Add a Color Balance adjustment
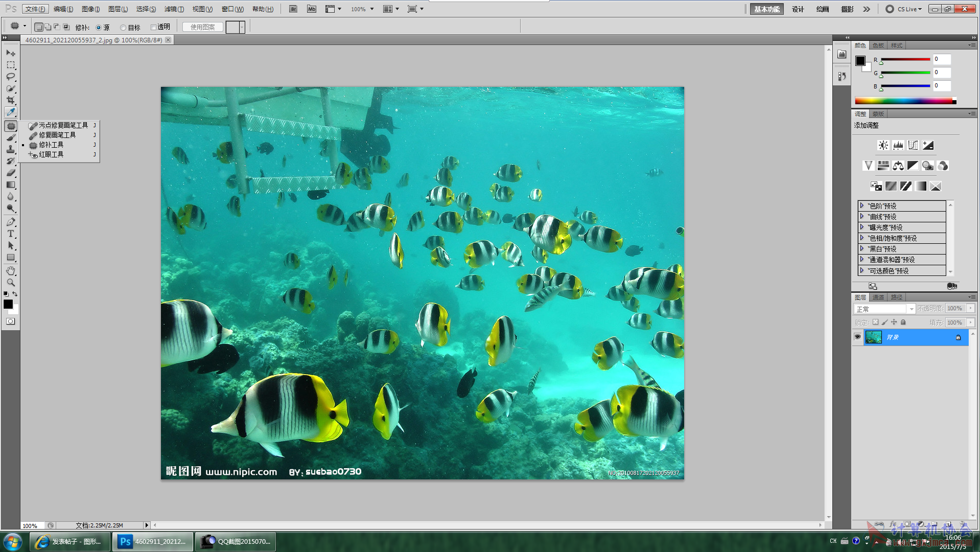This screenshot has height=552, width=980. [898, 166]
